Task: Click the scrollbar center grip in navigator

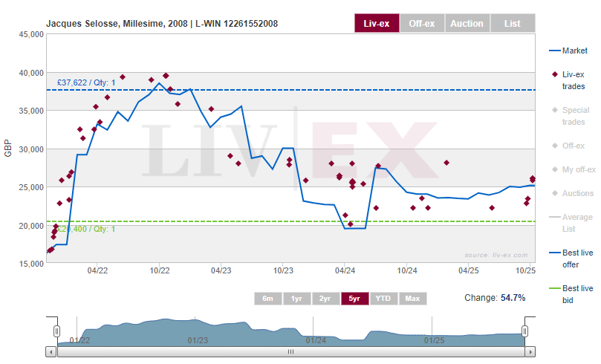Action: 290,352
